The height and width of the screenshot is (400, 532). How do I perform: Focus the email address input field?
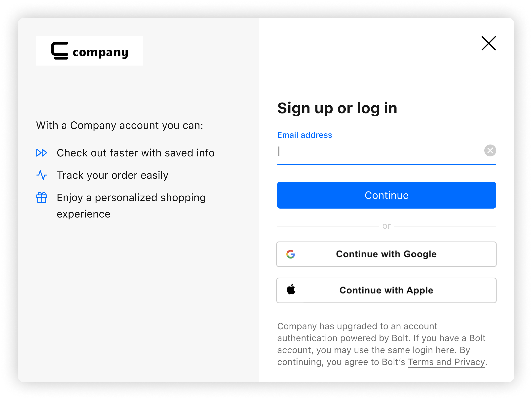click(373, 151)
